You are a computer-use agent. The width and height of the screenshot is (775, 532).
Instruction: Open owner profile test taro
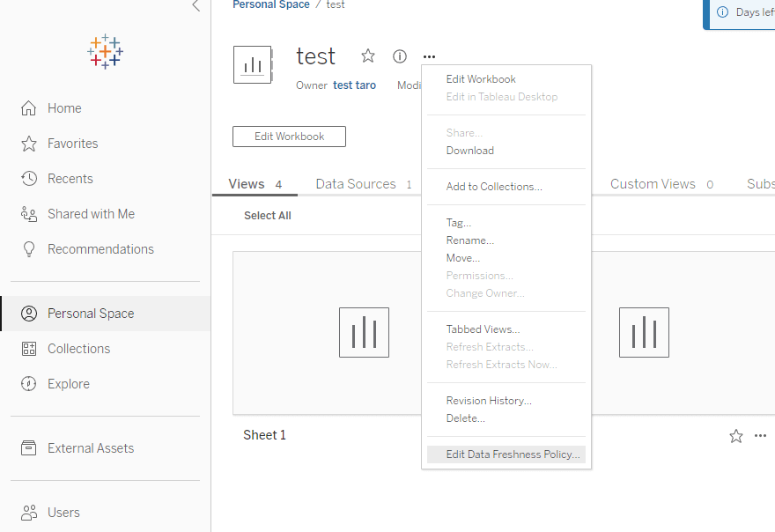coord(354,85)
